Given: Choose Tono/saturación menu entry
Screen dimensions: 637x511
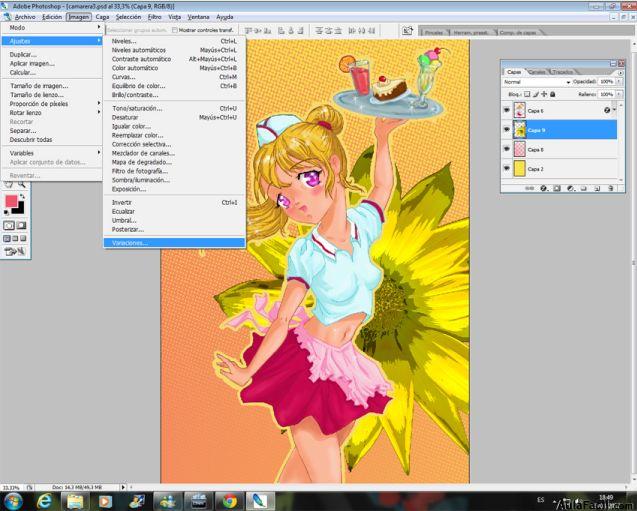Looking at the screenshot, I should point(175,108).
